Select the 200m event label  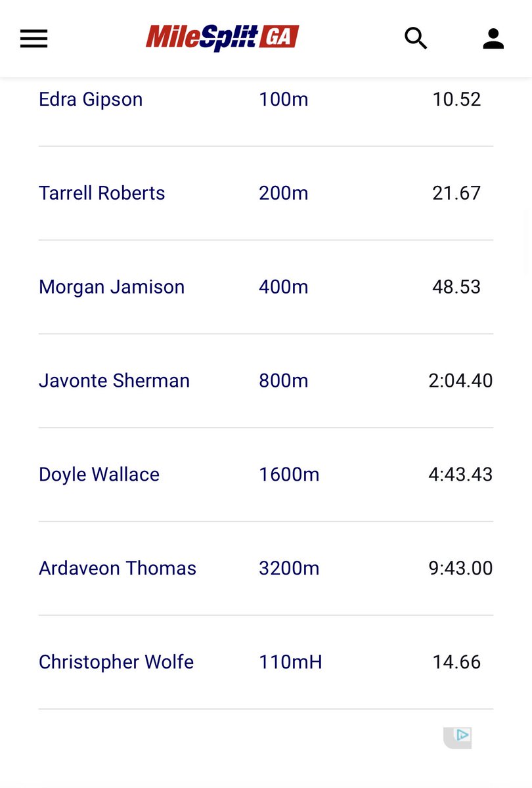point(284,193)
